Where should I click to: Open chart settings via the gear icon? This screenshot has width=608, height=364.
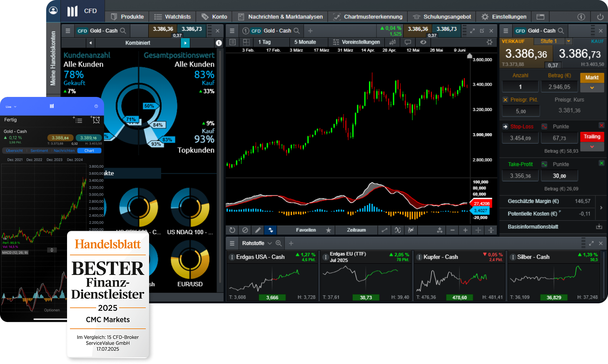pyautogui.click(x=490, y=42)
